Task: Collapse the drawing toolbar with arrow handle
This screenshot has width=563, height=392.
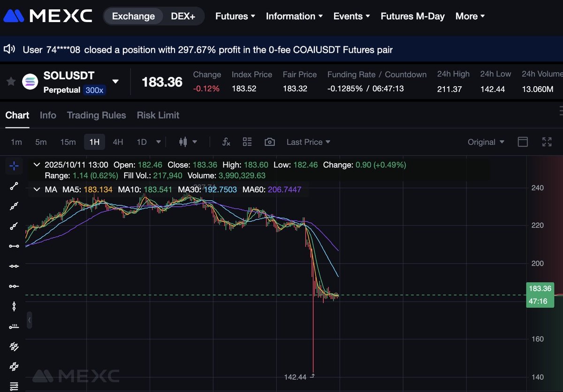Action: click(x=30, y=320)
